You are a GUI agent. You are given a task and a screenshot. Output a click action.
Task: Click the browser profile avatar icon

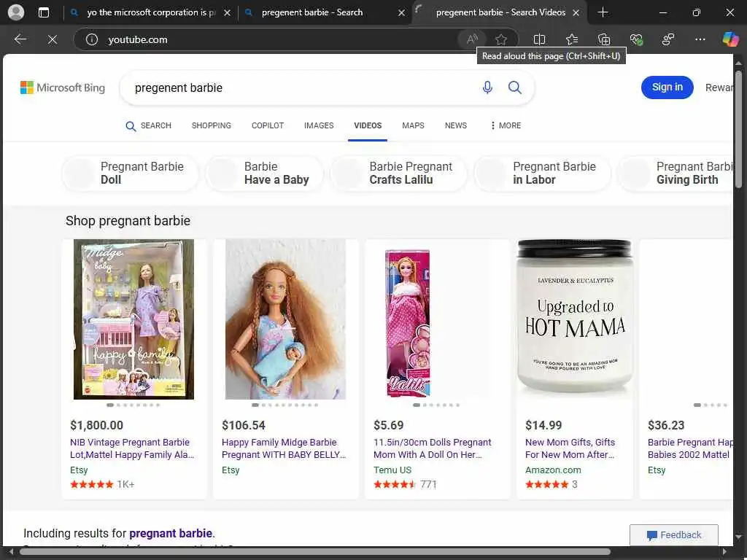coord(16,12)
